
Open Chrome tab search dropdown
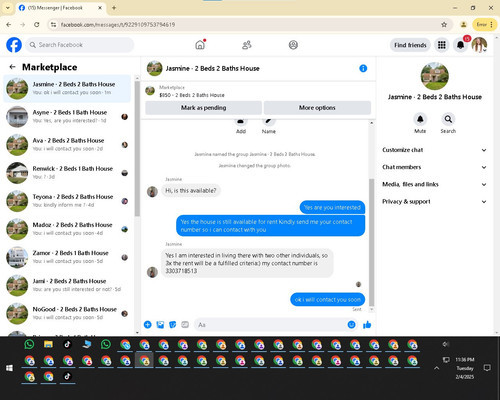pyautogui.click(x=7, y=8)
